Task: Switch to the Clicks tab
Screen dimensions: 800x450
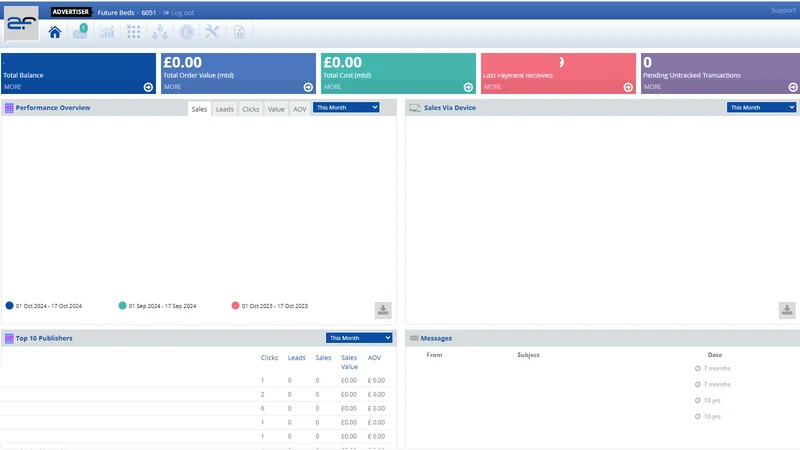Action: click(251, 109)
